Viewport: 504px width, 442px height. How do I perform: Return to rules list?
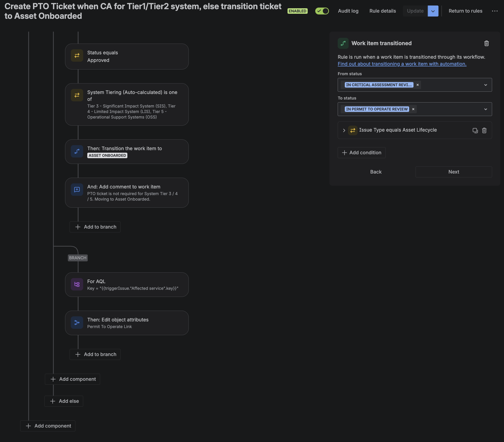pos(465,11)
